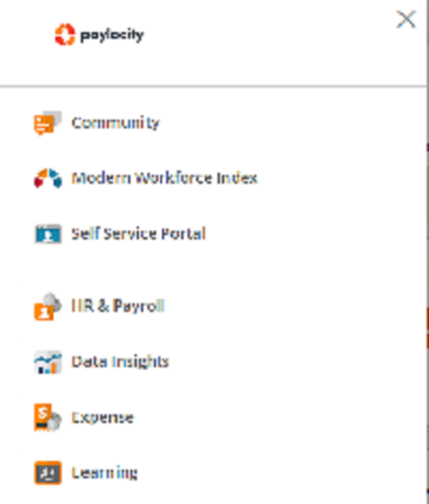
Task: Open the Learning module icon
Action: 48,472
